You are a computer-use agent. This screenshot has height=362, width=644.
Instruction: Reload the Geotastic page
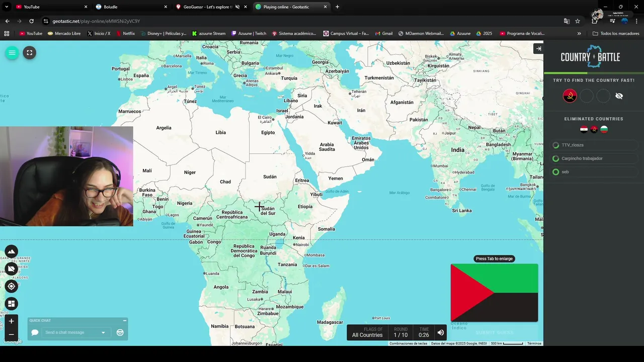[x=31, y=21]
